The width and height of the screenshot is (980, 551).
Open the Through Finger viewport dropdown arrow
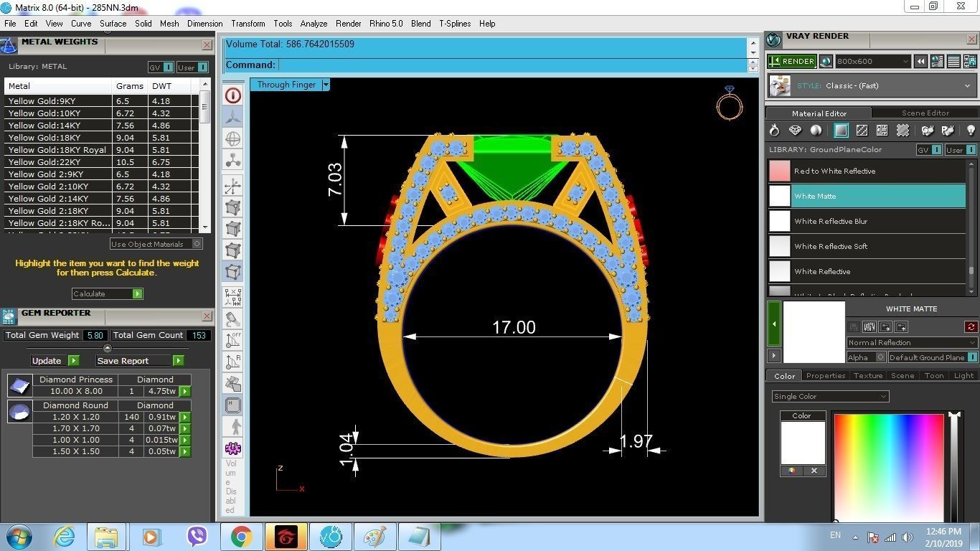326,85
